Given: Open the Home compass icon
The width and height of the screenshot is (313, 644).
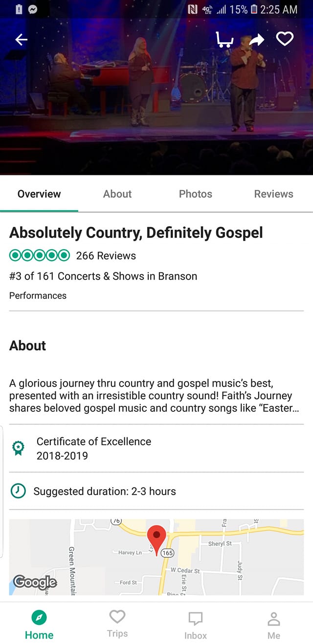Looking at the screenshot, I should tap(39, 618).
